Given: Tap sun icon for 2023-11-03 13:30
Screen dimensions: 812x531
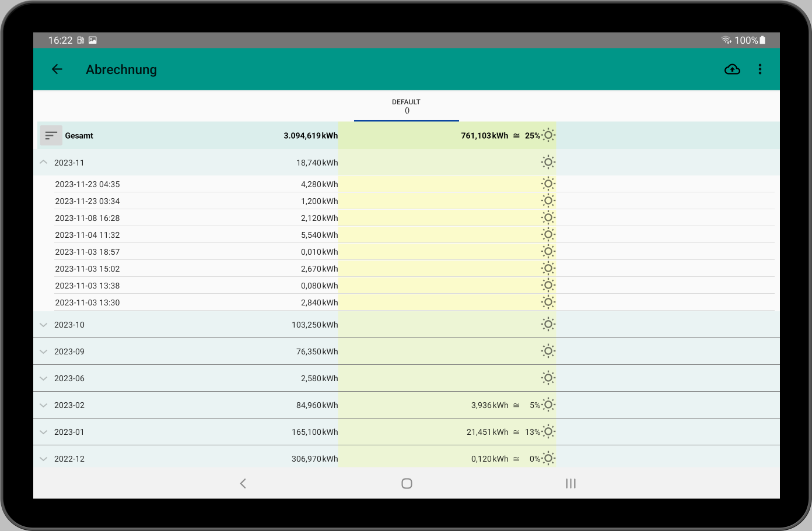Looking at the screenshot, I should click(x=548, y=302).
